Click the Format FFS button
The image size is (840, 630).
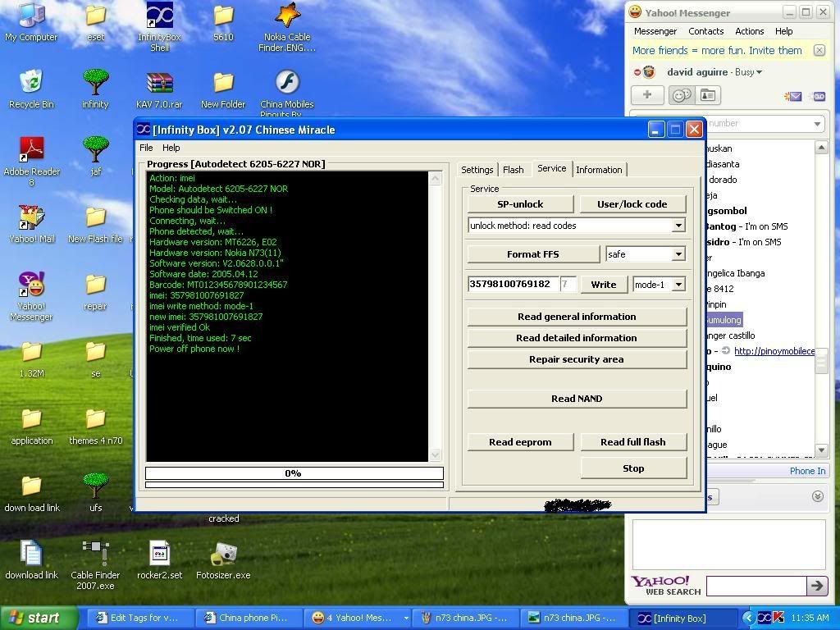tap(533, 254)
